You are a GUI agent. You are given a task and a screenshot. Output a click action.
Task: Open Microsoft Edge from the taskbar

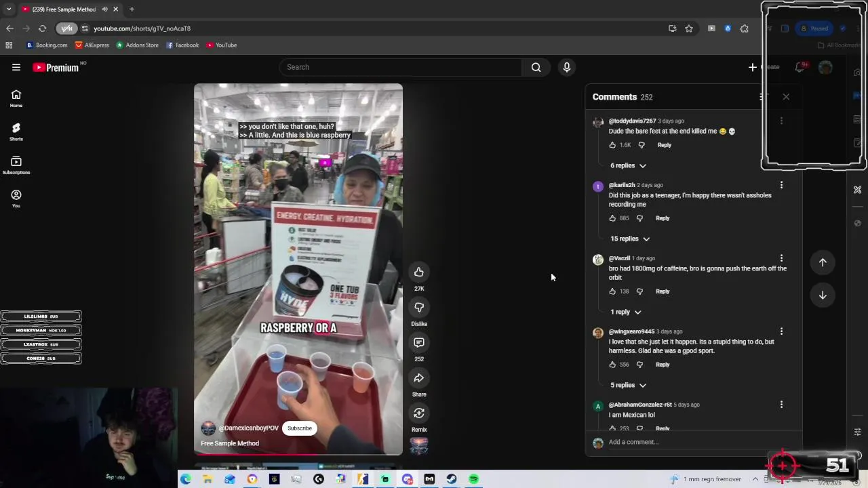click(x=185, y=479)
